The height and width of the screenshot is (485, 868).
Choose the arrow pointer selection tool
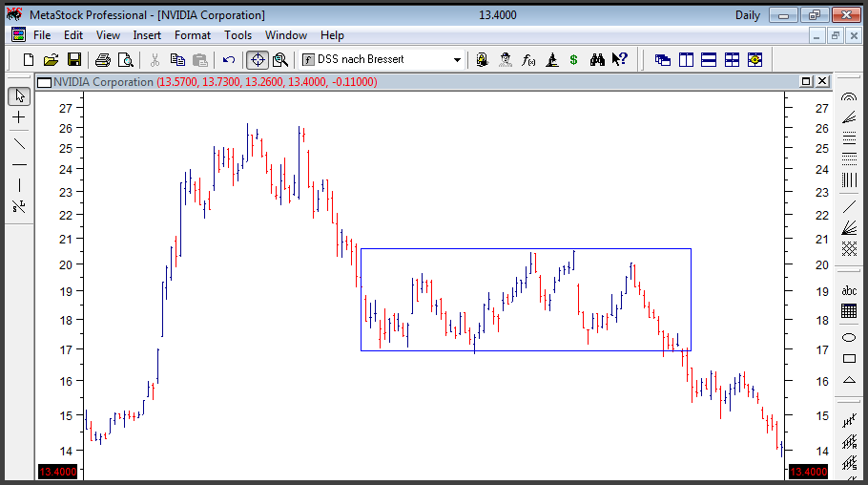(19, 95)
